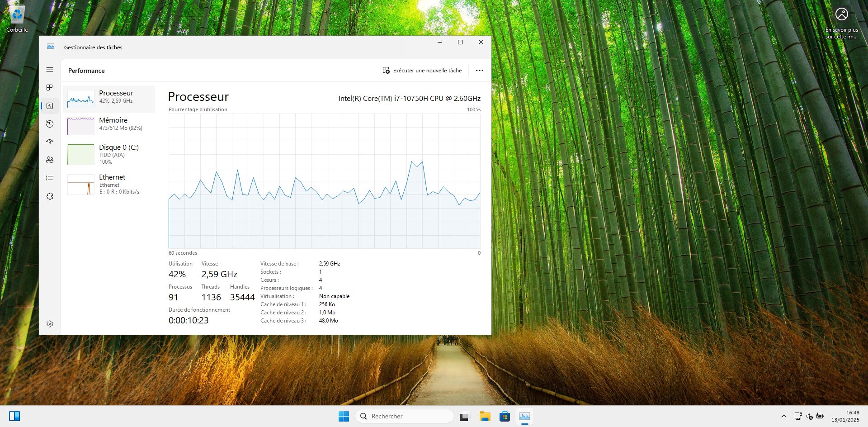Click the Rechercher taskbar search box
The height and width of the screenshot is (427, 868).
click(x=405, y=416)
